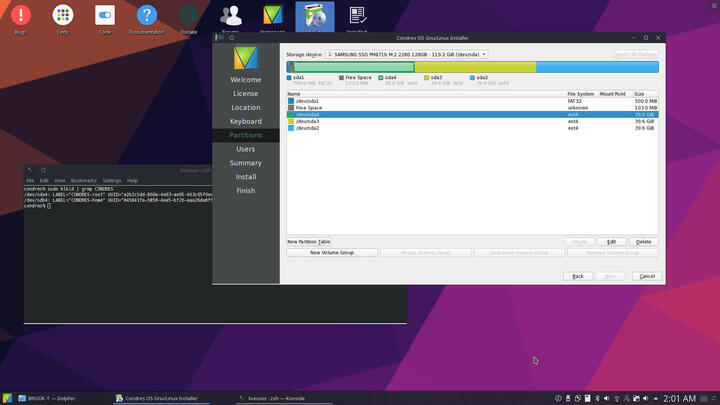
Task: Click the Free Space legend label below the bar
Action: (x=358, y=78)
